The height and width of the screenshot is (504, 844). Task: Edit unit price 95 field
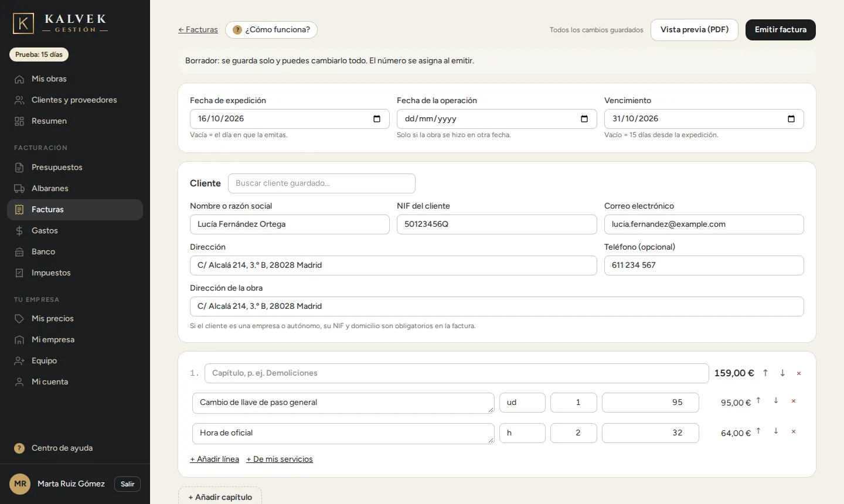pyautogui.click(x=651, y=403)
